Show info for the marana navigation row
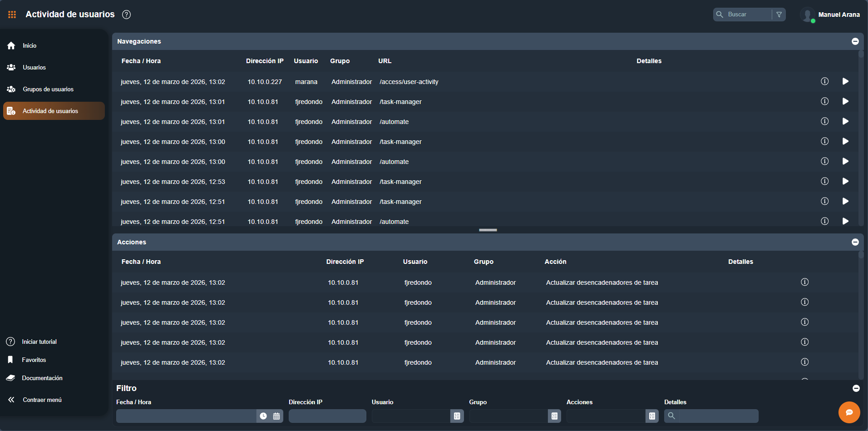 point(825,81)
